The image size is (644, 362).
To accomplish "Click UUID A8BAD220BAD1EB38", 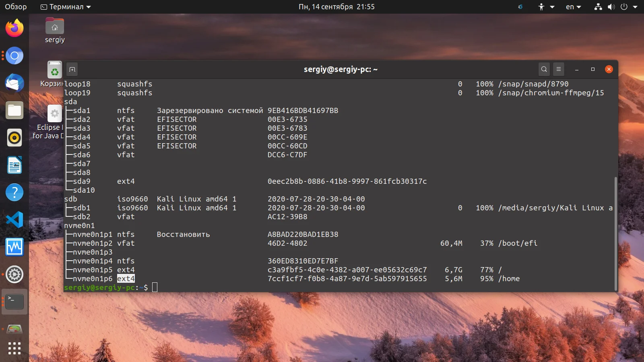I will [303, 234].
